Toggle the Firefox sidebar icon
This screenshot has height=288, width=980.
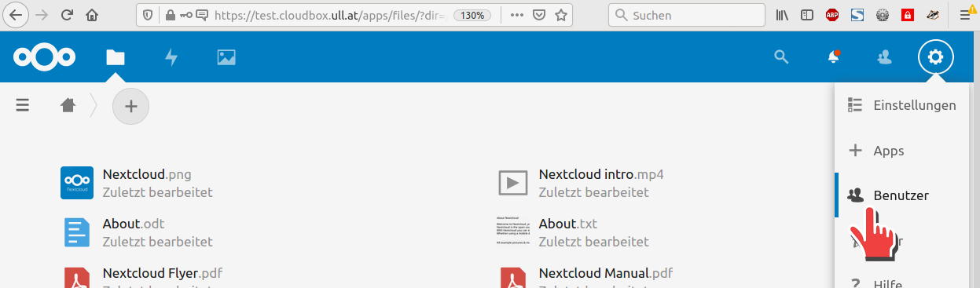pyautogui.click(x=806, y=15)
